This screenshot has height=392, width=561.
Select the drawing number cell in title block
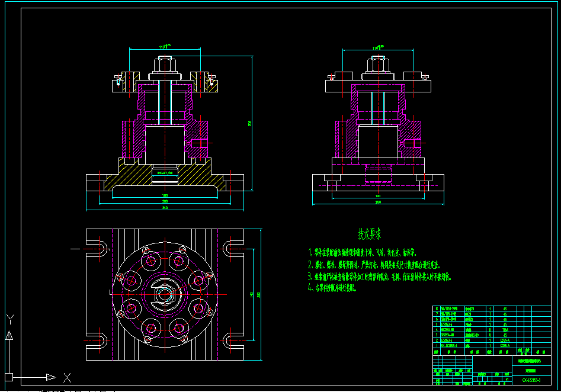point(531,380)
